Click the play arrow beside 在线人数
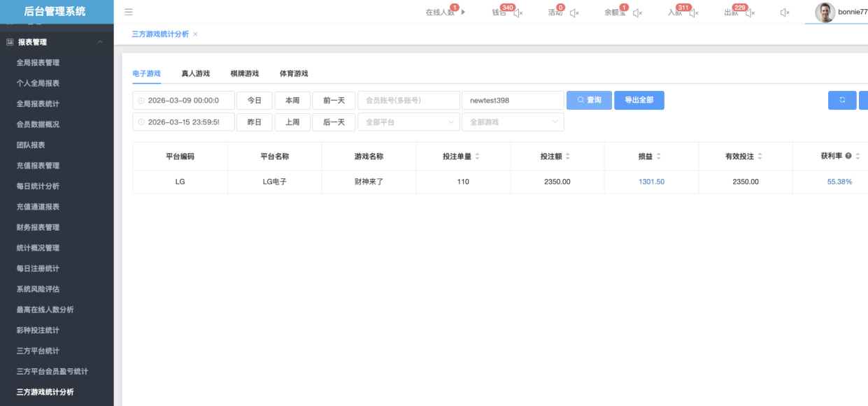This screenshot has width=868, height=406. click(463, 12)
